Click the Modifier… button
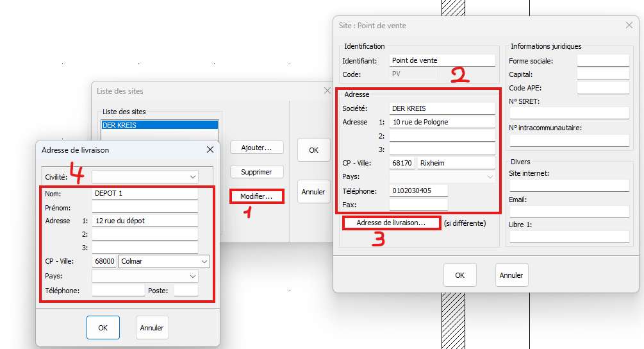Screen dimensions: 644x349 click(256, 196)
